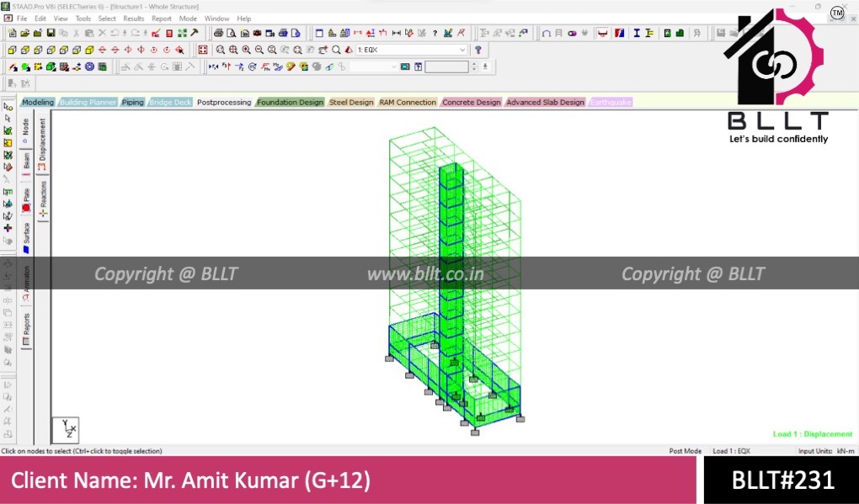Click the load help pin icon beside EQX dropdown

[x=478, y=50]
